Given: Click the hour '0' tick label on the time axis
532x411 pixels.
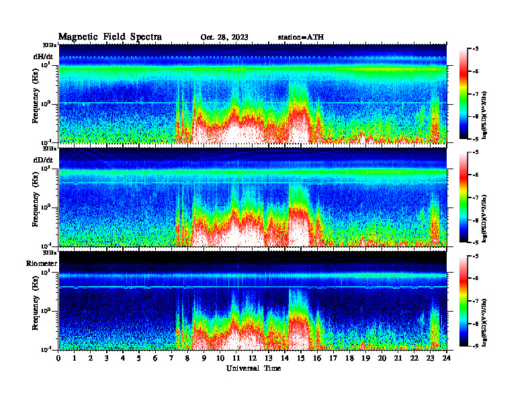Looking at the screenshot, I should 58,359.
